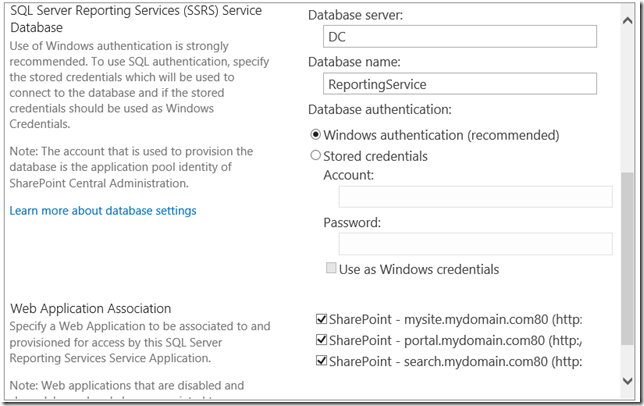This screenshot has width=644, height=406.
Task: Open Learn more about database settings link
Action: (103, 211)
